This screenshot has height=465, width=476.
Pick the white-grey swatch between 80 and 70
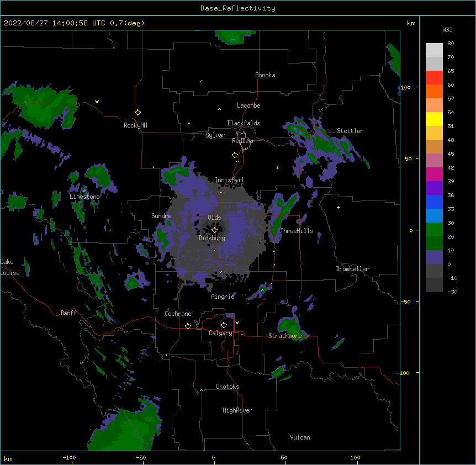[x=434, y=50]
